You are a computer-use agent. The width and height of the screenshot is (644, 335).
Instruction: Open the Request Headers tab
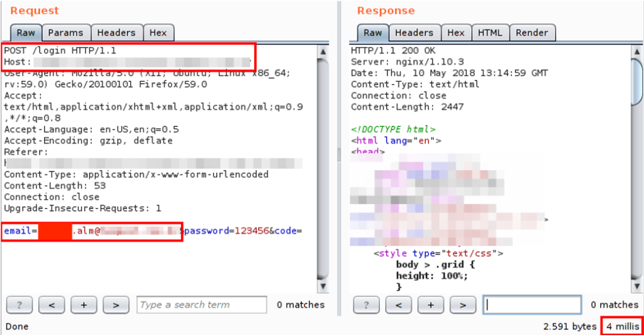click(116, 33)
